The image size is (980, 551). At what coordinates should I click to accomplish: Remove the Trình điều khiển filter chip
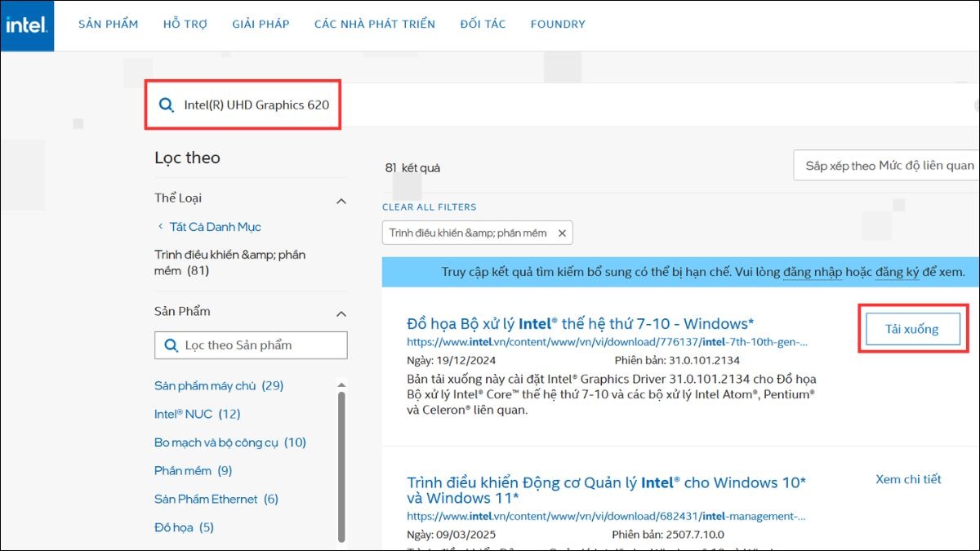coord(562,233)
